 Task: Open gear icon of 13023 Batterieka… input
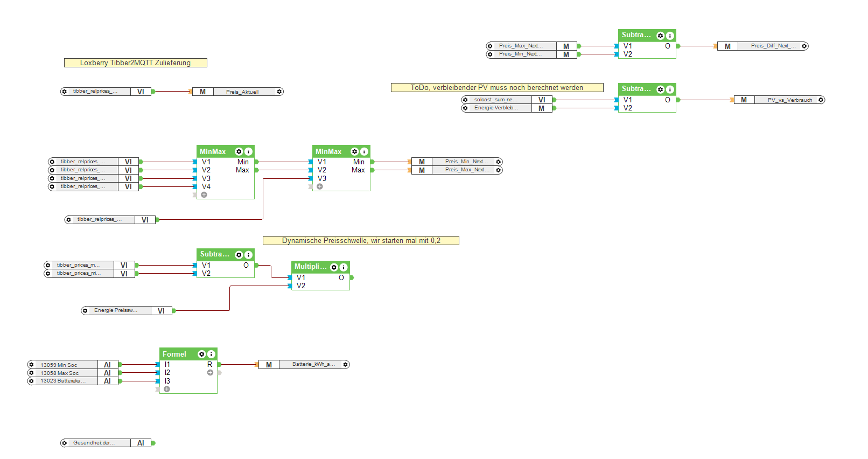point(31,381)
